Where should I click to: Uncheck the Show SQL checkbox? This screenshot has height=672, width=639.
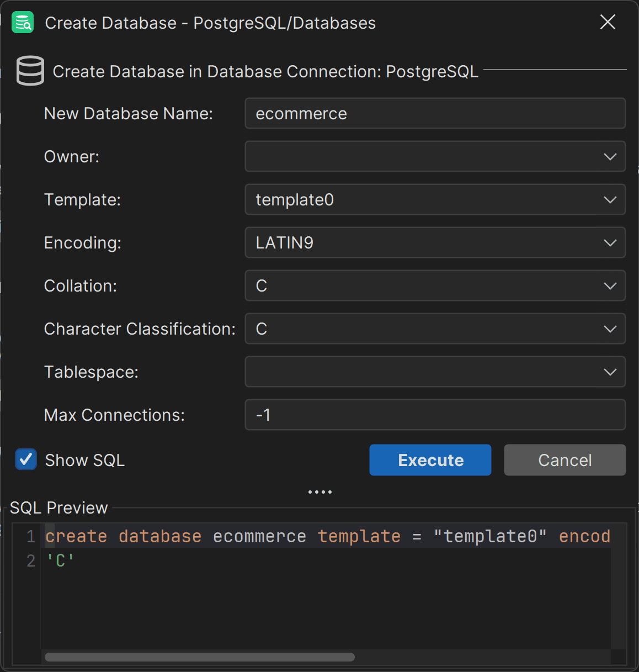[25, 459]
